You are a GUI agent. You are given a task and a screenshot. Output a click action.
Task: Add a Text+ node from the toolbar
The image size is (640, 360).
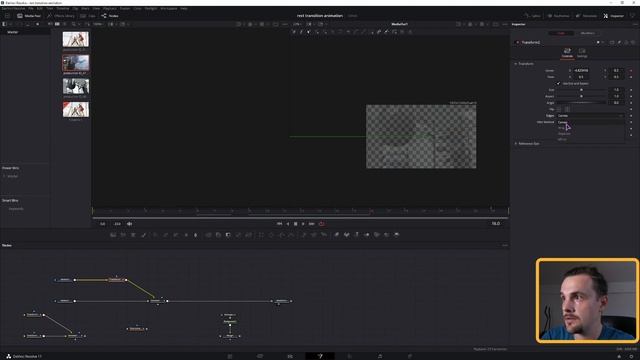(x=133, y=235)
